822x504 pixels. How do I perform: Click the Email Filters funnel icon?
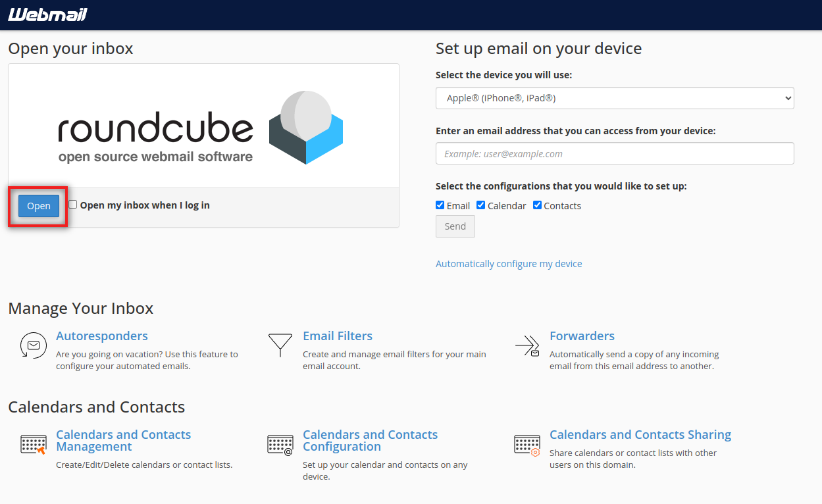click(280, 345)
